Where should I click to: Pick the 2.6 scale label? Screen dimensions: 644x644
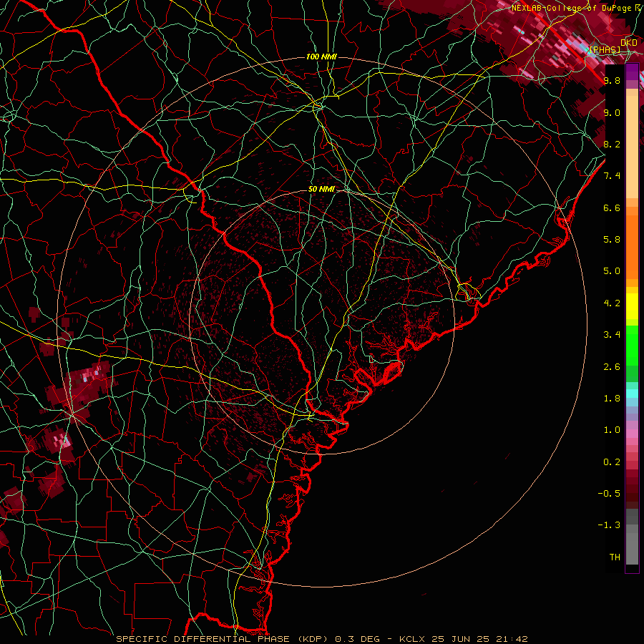click(612, 367)
